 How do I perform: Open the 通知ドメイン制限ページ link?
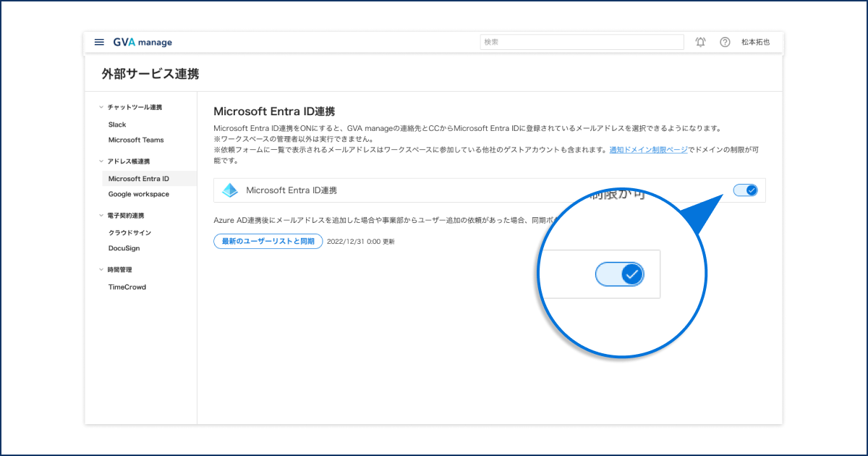pyautogui.click(x=648, y=150)
